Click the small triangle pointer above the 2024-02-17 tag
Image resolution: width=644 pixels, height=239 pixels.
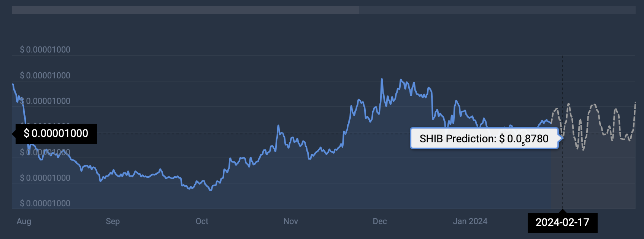coord(563,211)
